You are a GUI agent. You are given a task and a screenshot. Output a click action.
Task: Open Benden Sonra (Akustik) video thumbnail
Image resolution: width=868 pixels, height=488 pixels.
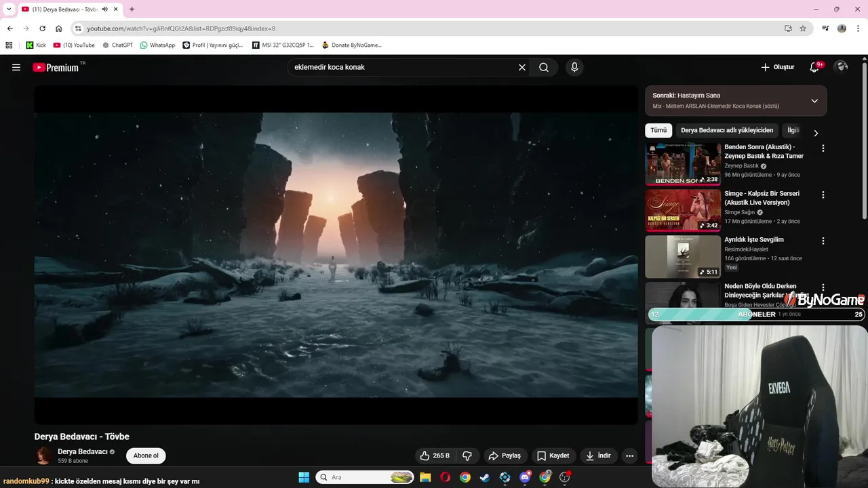(x=683, y=164)
